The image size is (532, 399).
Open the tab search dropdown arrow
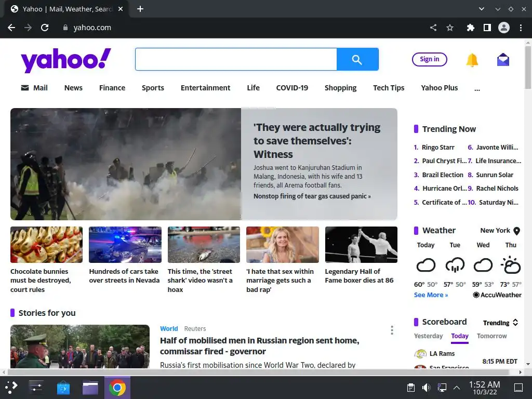point(482,9)
